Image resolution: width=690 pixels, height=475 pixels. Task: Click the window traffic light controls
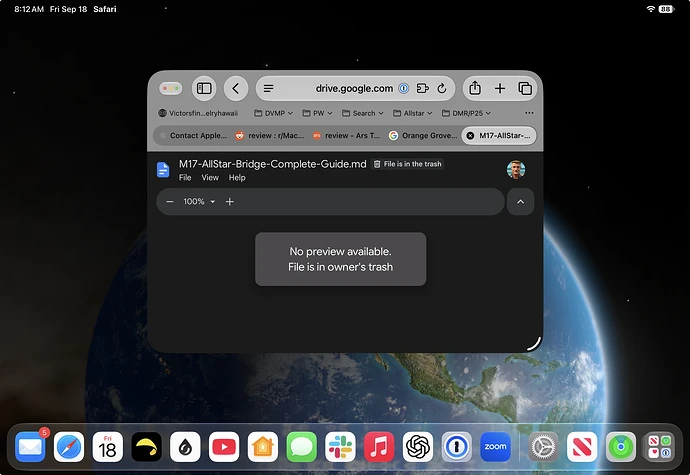(x=170, y=88)
